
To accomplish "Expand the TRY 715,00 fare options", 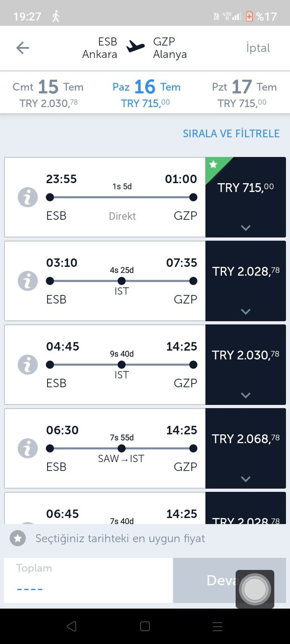I will [x=245, y=197].
